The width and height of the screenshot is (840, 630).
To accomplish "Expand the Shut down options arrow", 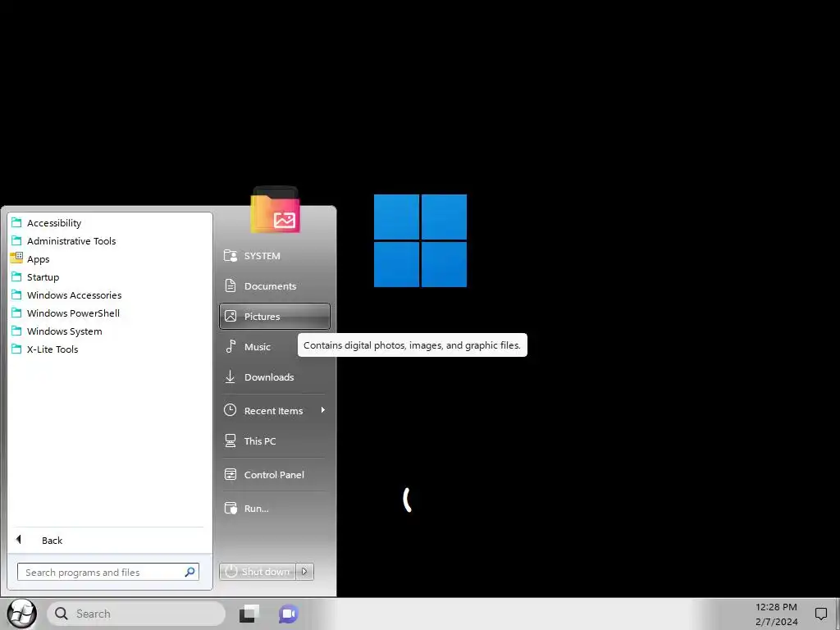I will [304, 572].
